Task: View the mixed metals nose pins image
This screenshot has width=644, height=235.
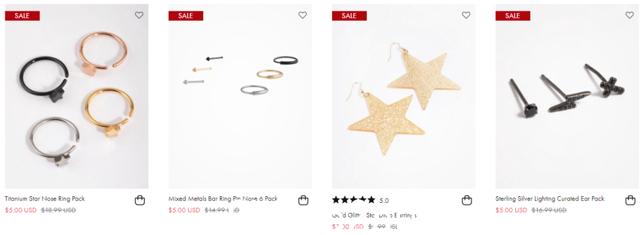Action: [x=240, y=97]
